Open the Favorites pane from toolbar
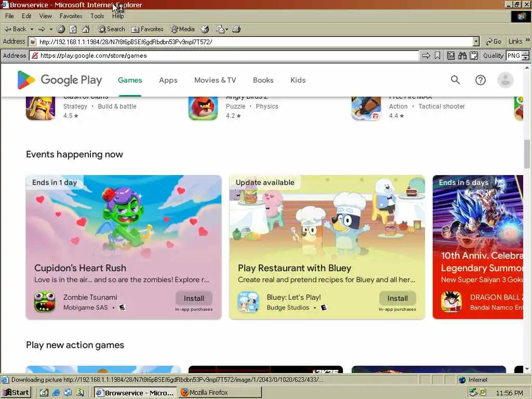532x399 pixels. point(148,29)
